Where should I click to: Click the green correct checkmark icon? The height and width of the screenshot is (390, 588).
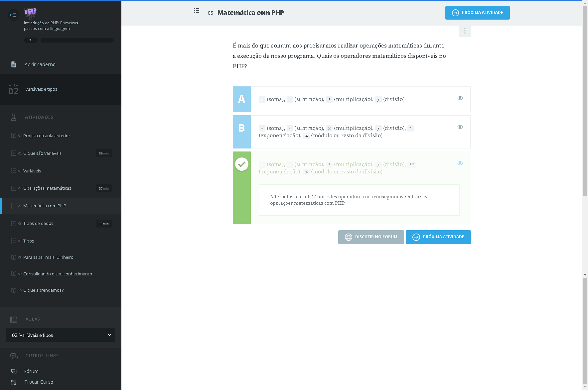(242, 164)
